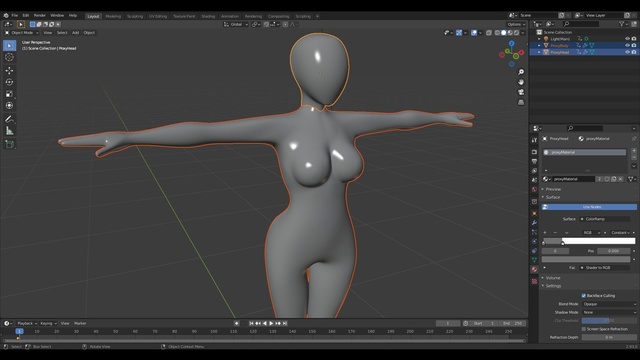Hide ProxyBody in viewport via eye icon

(627, 45)
